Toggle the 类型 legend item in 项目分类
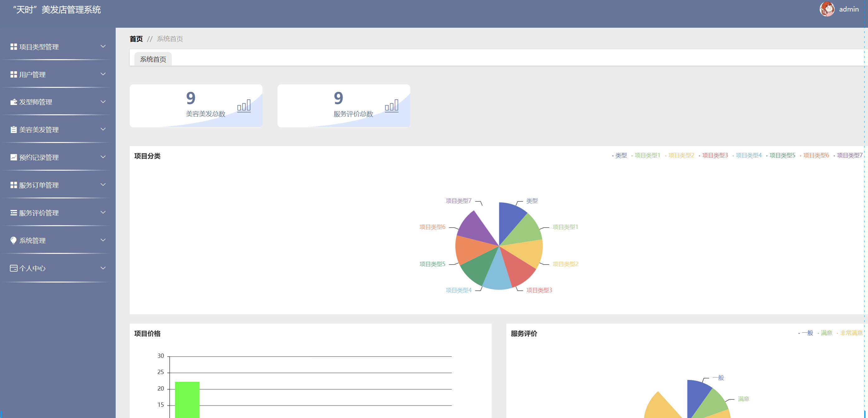Image resolution: width=868 pixels, height=418 pixels. (620, 155)
